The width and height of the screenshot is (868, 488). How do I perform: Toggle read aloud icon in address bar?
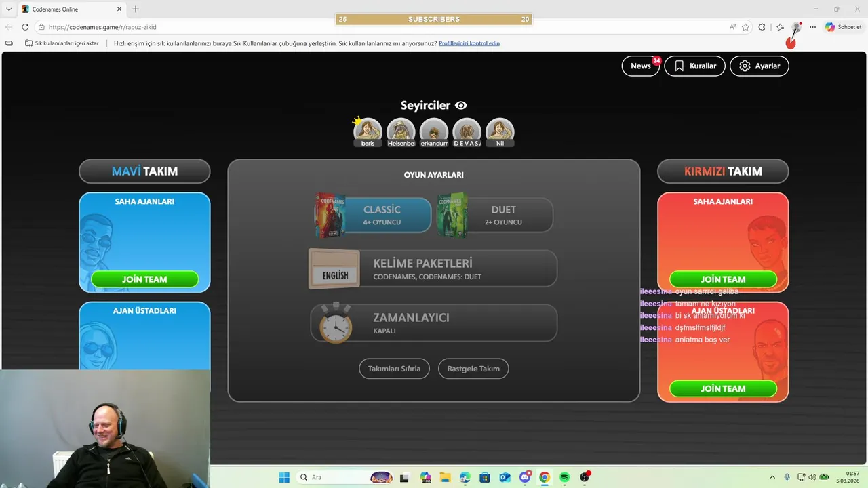[x=733, y=27]
